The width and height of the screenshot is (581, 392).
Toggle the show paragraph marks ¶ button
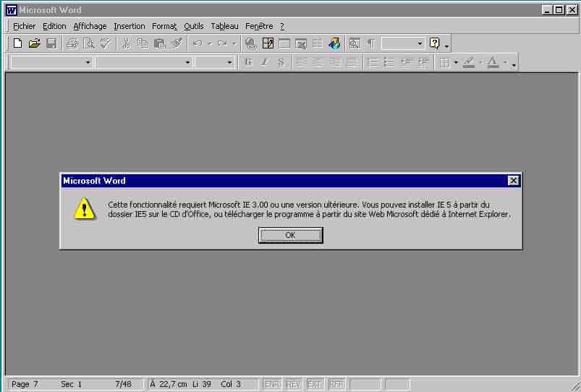(371, 43)
